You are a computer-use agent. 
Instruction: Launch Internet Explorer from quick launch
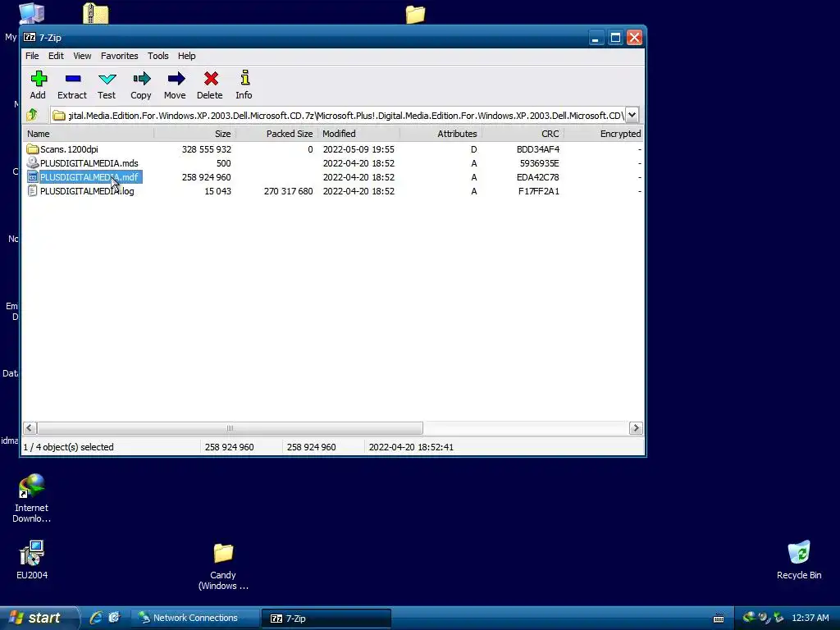tap(96, 618)
